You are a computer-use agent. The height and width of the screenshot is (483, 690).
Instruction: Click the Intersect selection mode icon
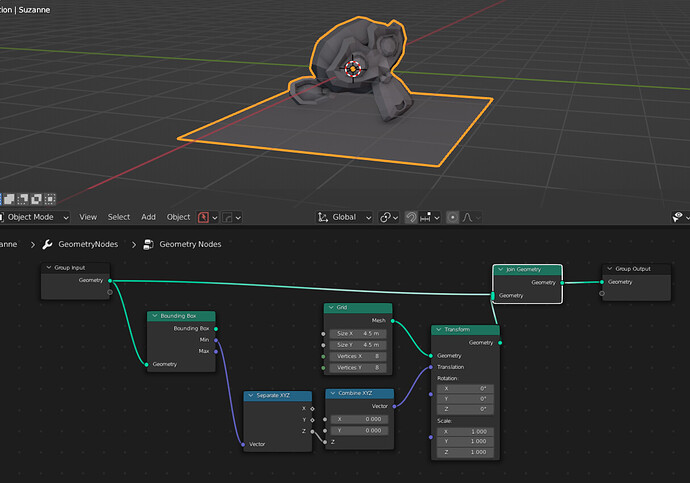pyautogui.click(x=50, y=199)
